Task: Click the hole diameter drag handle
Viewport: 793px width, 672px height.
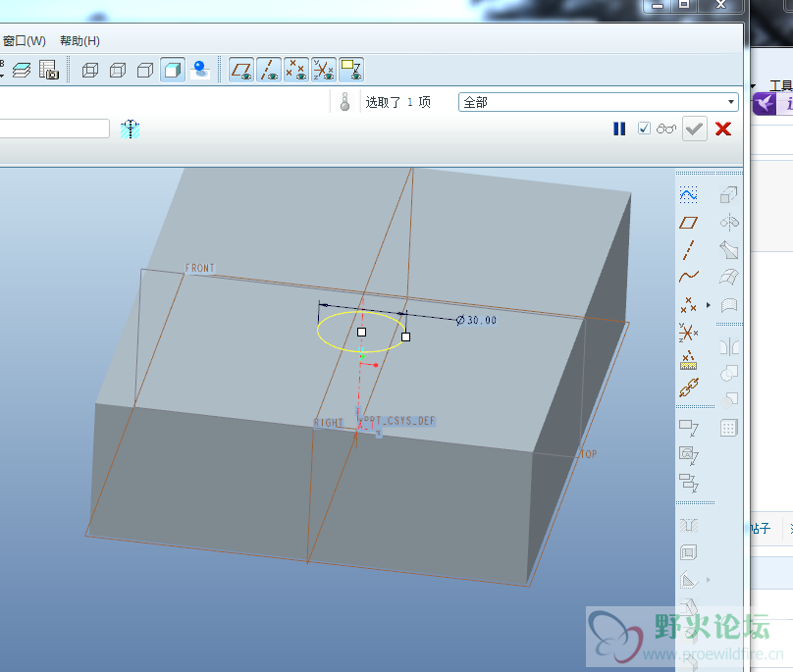Action: pos(405,336)
